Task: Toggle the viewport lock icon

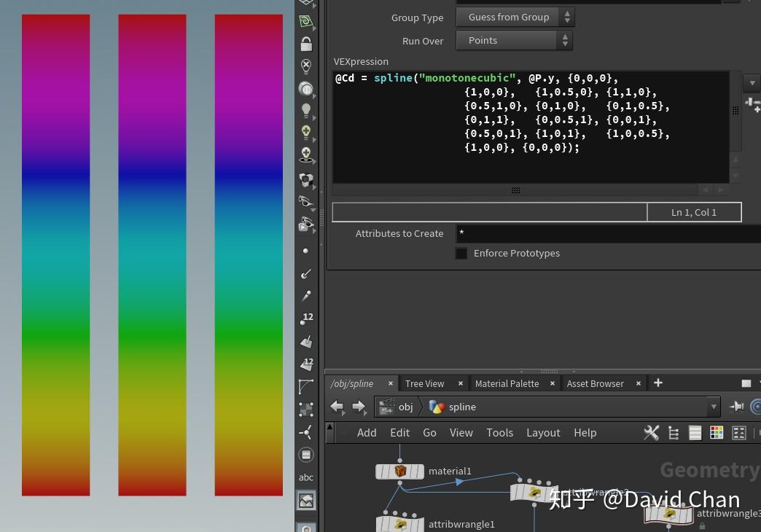Action: click(x=306, y=44)
